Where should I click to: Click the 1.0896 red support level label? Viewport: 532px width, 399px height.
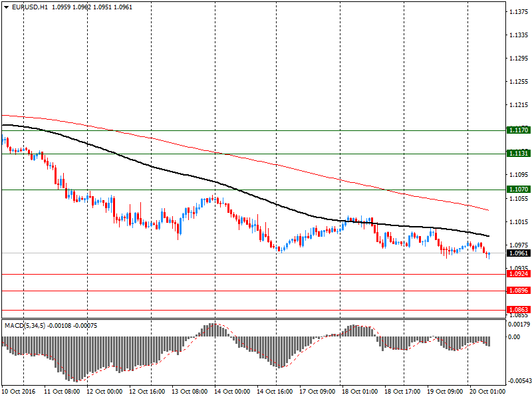(x=519, y=291)
